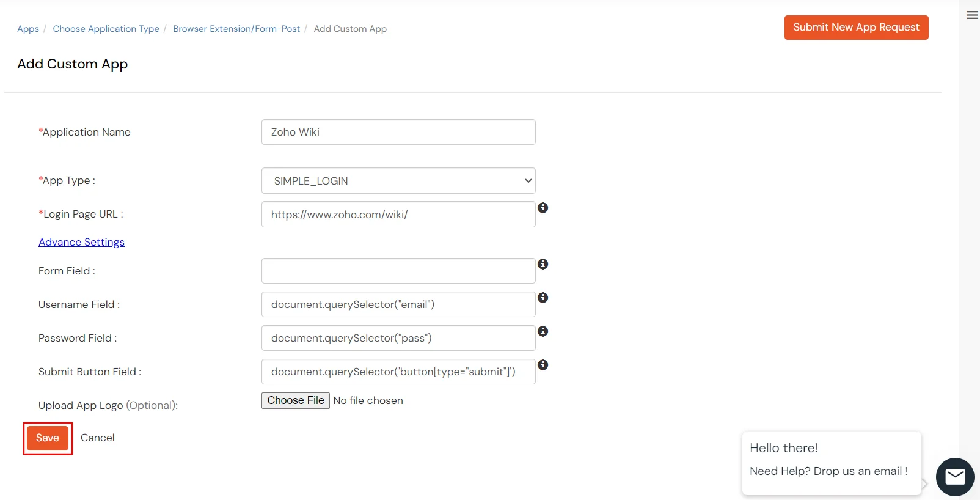Click the 'Upload App Logo (Optional):' label
This screenshot has height=500, width=980.
tap(108, 405)
